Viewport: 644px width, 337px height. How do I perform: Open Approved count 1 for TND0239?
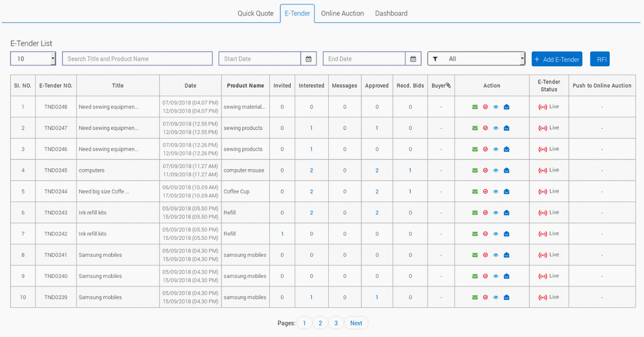[x=377, y=297]
